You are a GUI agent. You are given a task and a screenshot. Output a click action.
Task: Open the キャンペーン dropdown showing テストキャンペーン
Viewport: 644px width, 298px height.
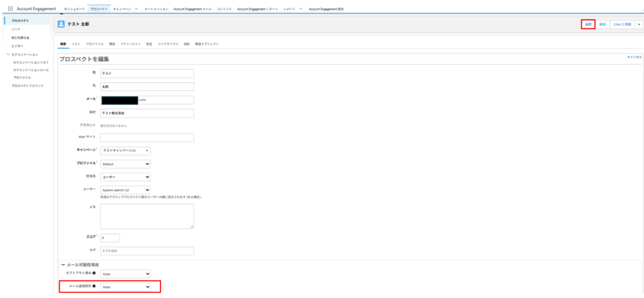(x=125, y=151)
